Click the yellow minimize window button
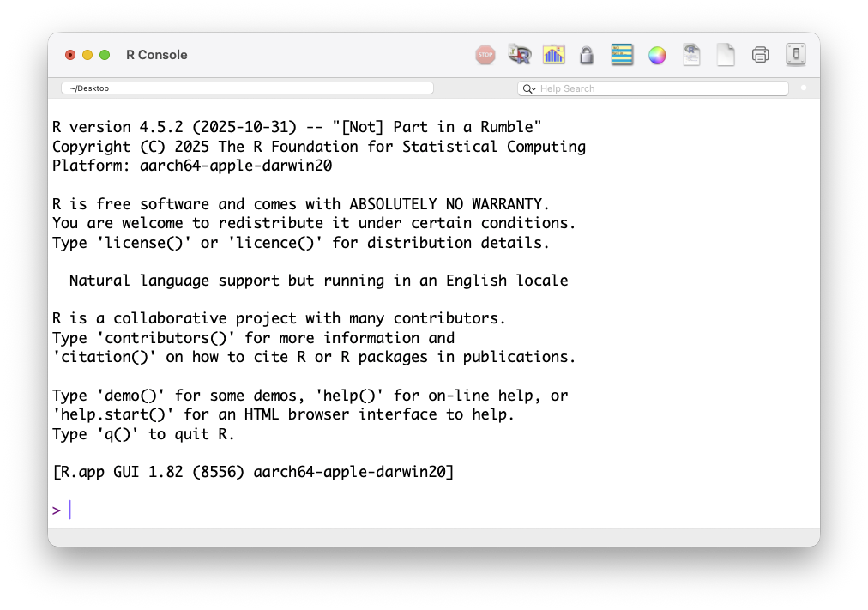This screenshot has height=610, width=868. 87,55
